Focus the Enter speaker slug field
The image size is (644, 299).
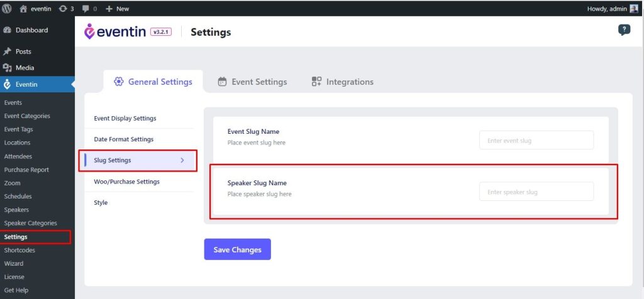pyautogui.click(x=536, y=192)
